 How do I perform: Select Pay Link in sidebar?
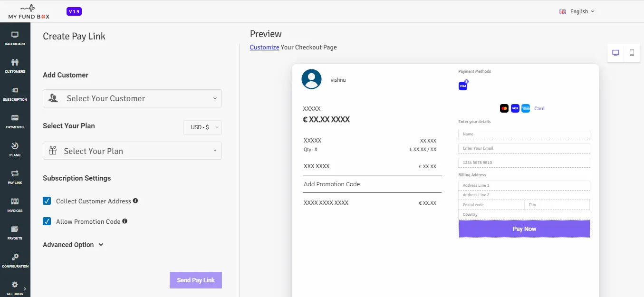[15, 177]
